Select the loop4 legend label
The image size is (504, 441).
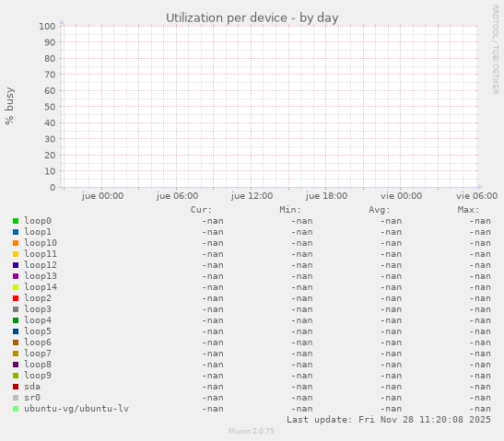tap(38, 320)
